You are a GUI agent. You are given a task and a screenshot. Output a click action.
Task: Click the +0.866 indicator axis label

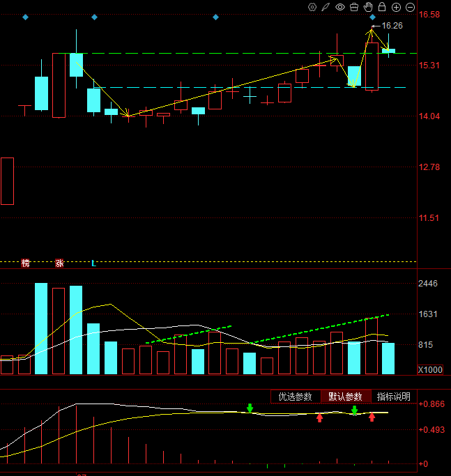[x=431, y=404]
